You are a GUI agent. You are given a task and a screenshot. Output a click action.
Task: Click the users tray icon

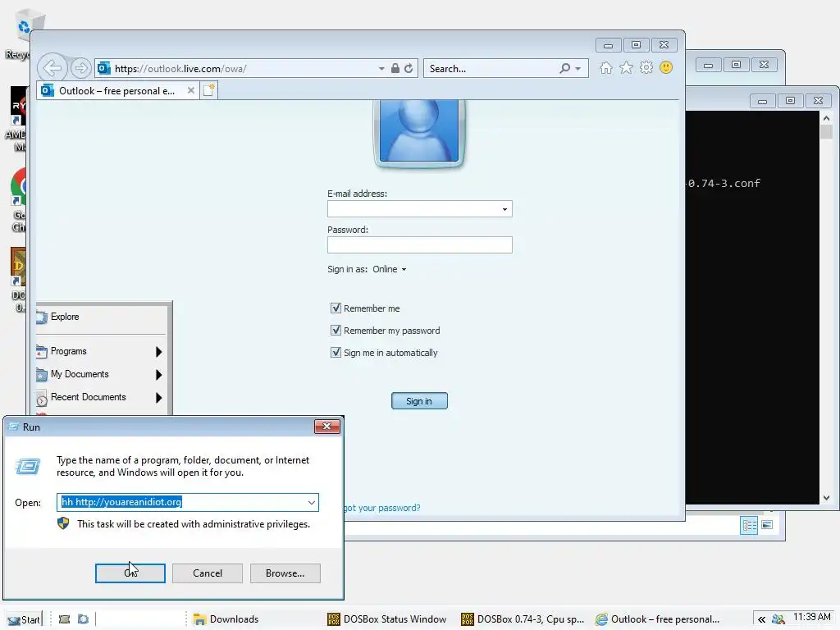pos(778,620)
